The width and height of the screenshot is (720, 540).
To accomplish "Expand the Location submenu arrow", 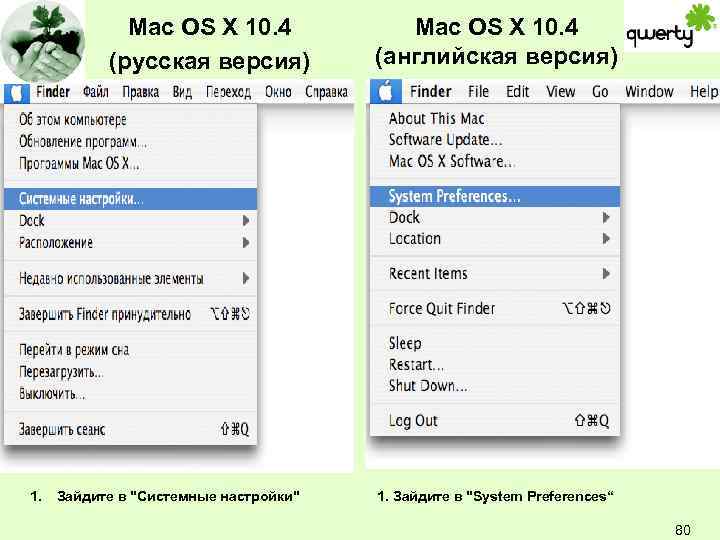I will [606, 239].
